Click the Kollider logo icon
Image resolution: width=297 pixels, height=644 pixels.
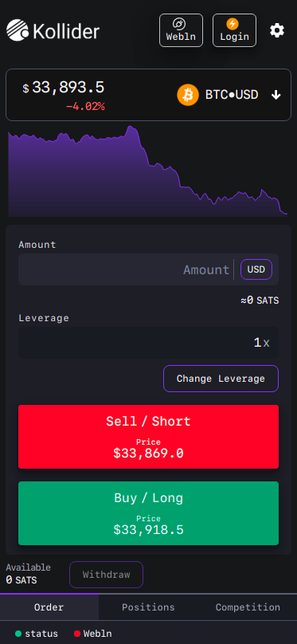(18, 30)
